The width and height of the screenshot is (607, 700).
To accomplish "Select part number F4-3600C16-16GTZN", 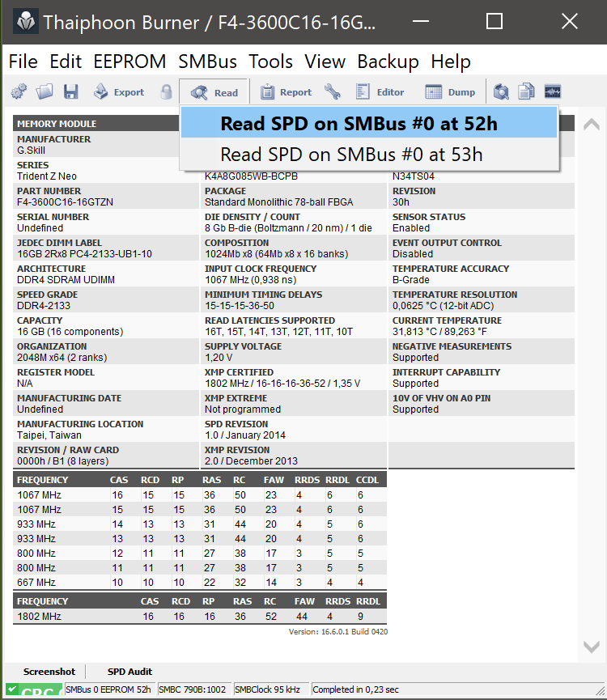I will 66,202.
